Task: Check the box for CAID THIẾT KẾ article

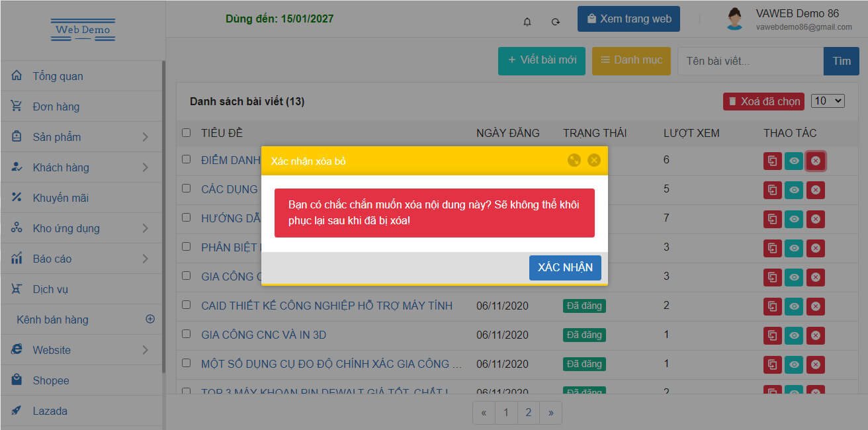Action: [187, 305]
